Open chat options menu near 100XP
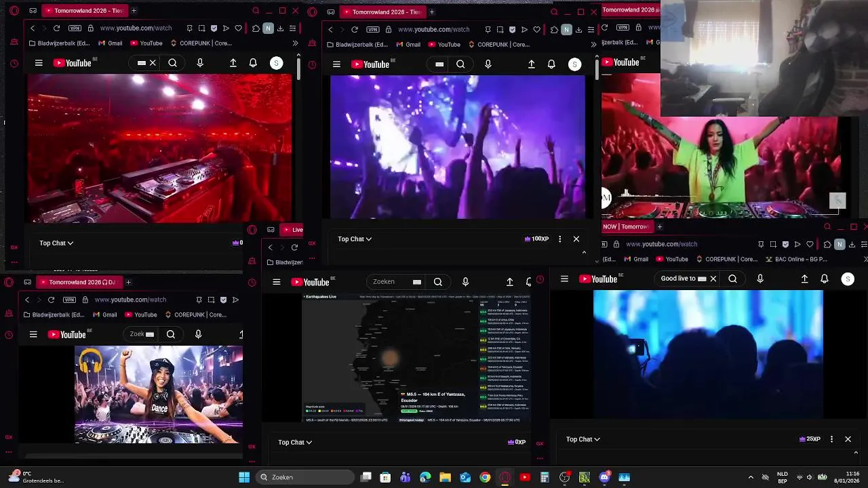Viewport: 868px width, 488px height. point(559,239)
